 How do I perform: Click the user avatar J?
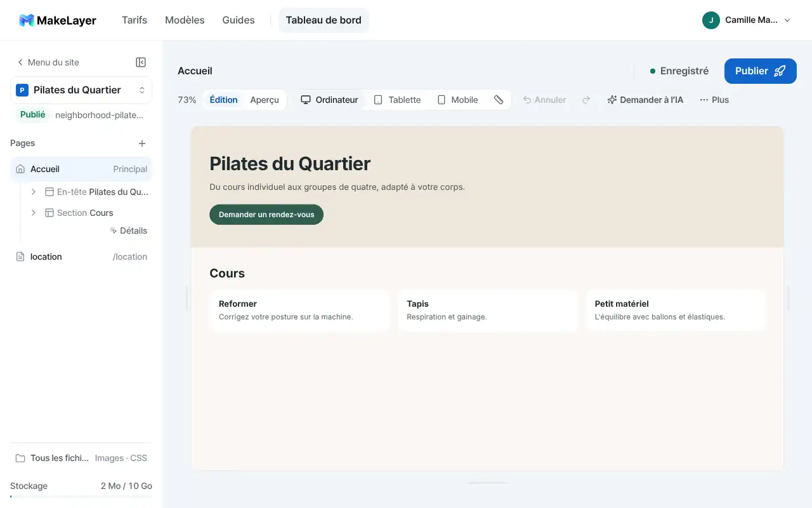[711, 20]
